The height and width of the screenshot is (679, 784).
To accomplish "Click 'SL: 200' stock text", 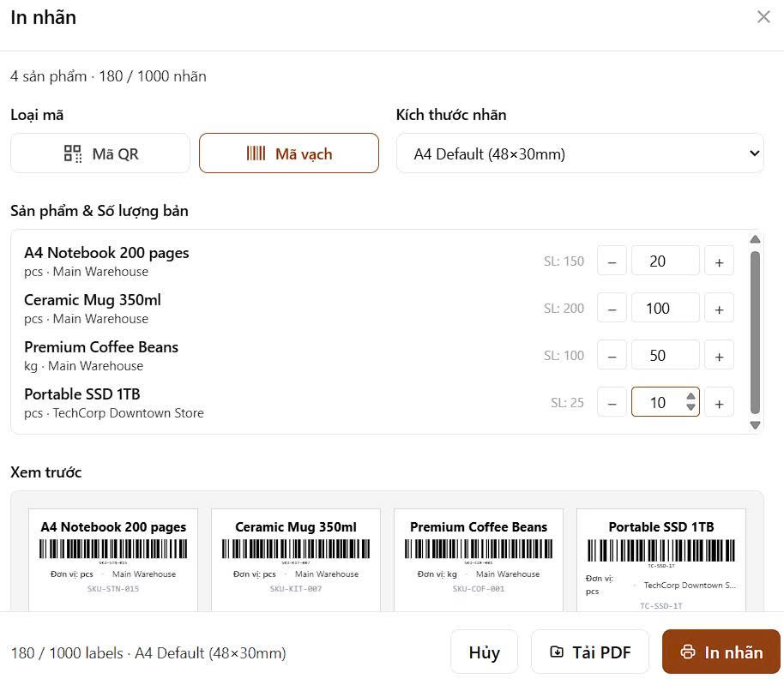I will click(x=564, y=309).
